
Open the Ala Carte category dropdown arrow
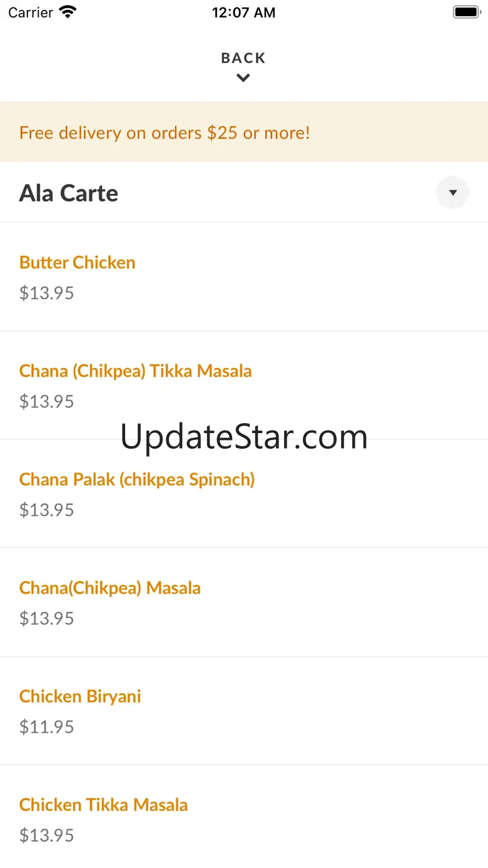[452, 192]
